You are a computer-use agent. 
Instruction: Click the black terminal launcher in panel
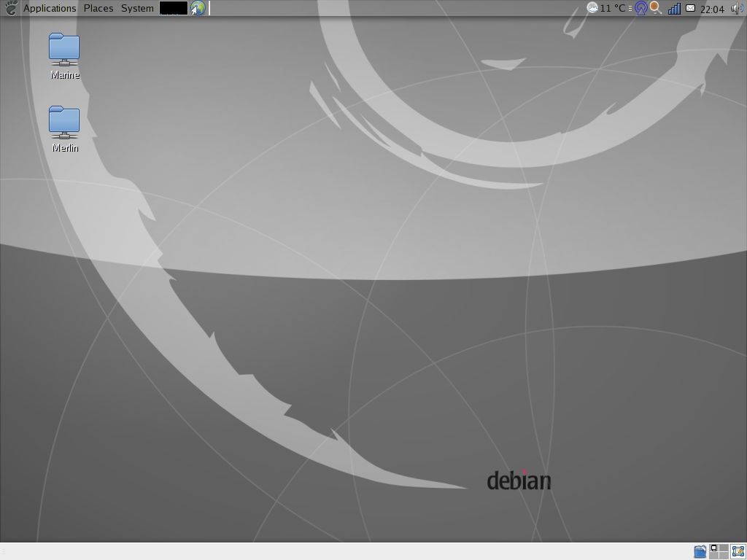(x=174, y=7)
